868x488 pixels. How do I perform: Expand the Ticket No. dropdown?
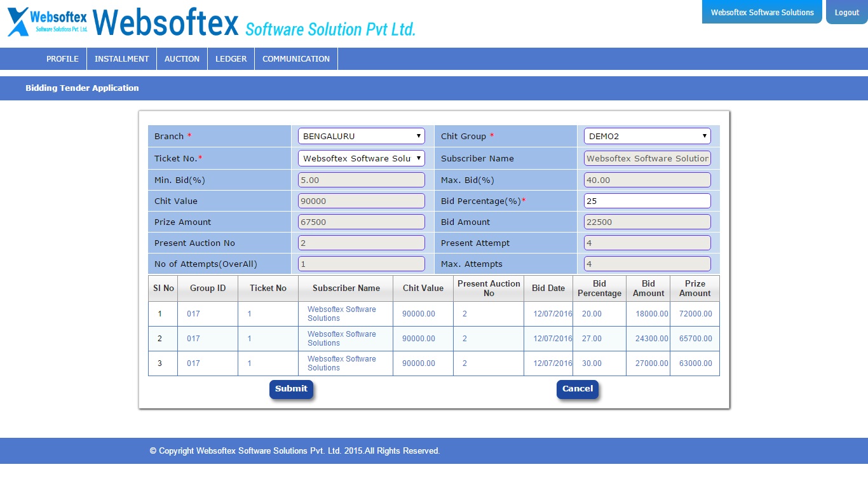click(362, 158)
